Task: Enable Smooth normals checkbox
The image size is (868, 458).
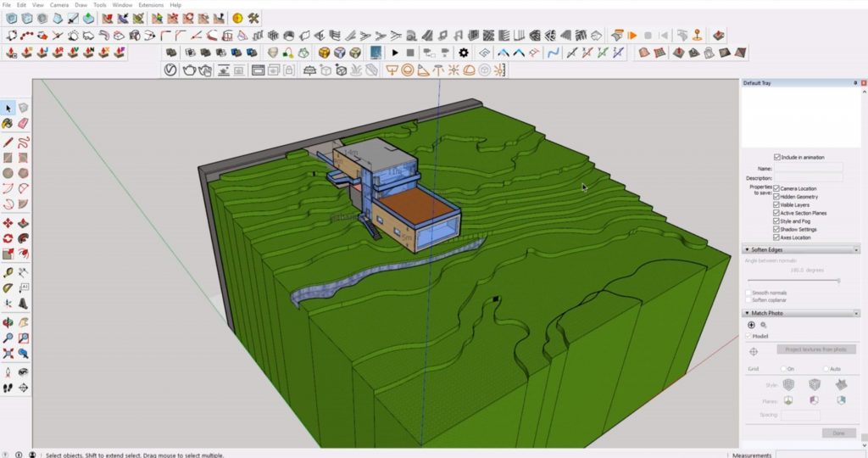Action: (x=748, y=293)
